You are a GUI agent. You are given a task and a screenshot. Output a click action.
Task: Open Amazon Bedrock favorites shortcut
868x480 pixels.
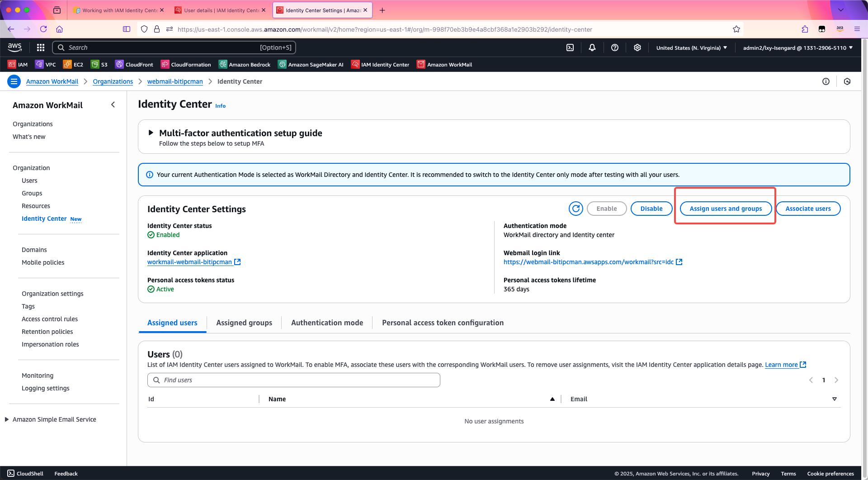point(245,64)
